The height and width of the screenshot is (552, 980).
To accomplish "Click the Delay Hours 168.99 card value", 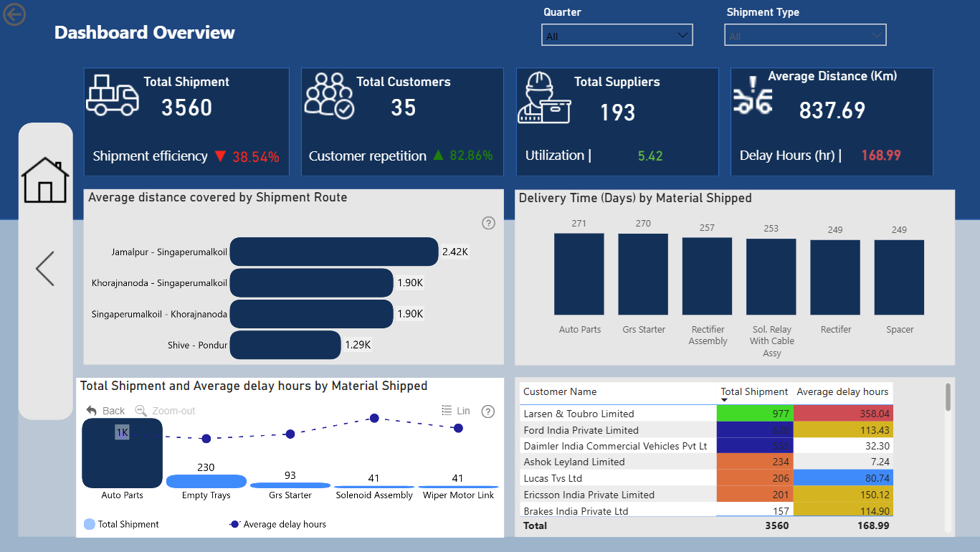I will pos(881,156).
